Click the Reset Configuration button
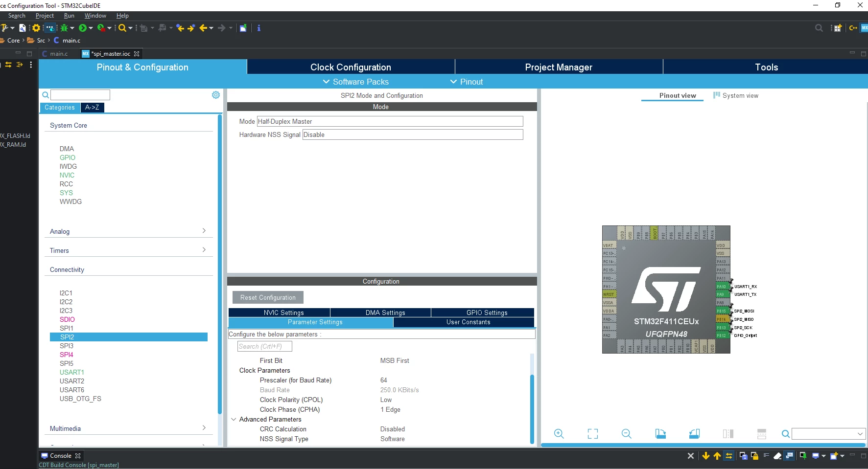The height and width of the screenshot is (469, 868). click(x=268, y=297)
